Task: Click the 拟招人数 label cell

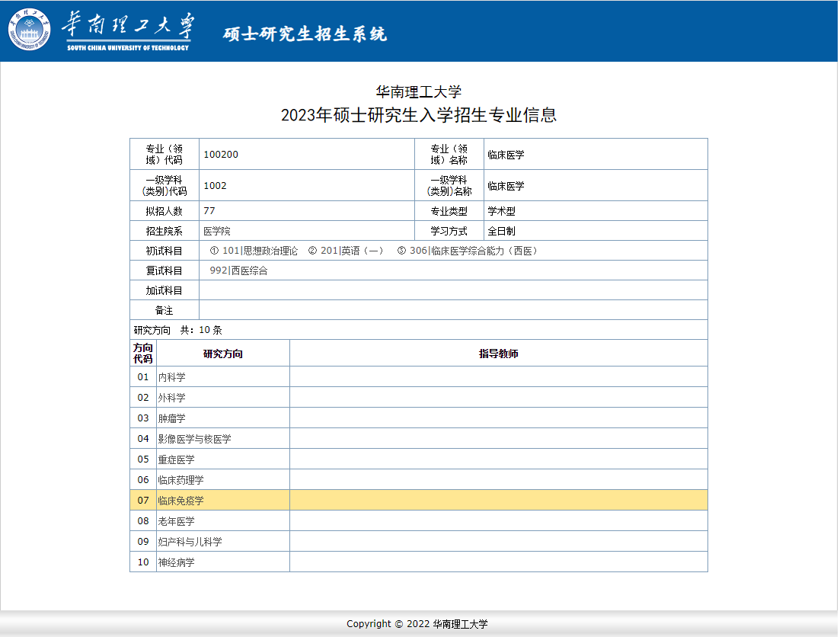Action: click(x=164, y=211)
